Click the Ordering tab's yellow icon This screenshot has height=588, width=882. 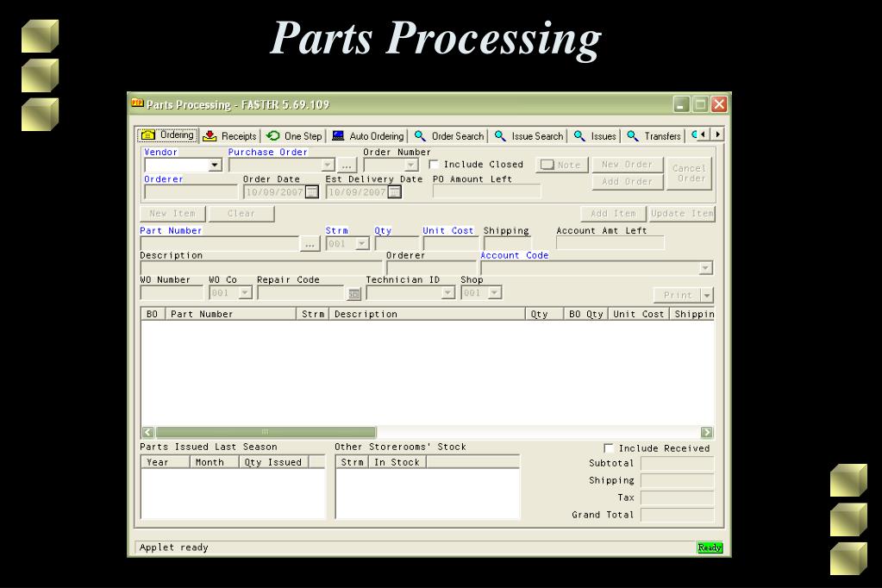tap(148, 135)
